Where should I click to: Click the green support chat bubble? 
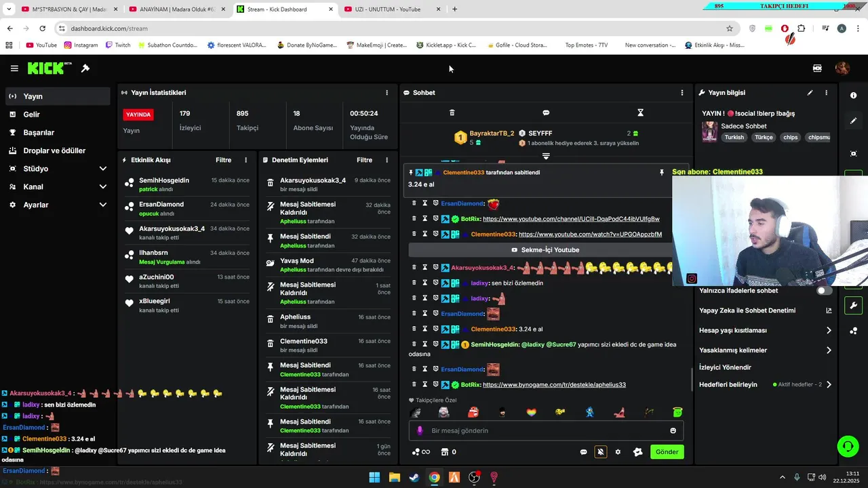[x=848, y=446]
